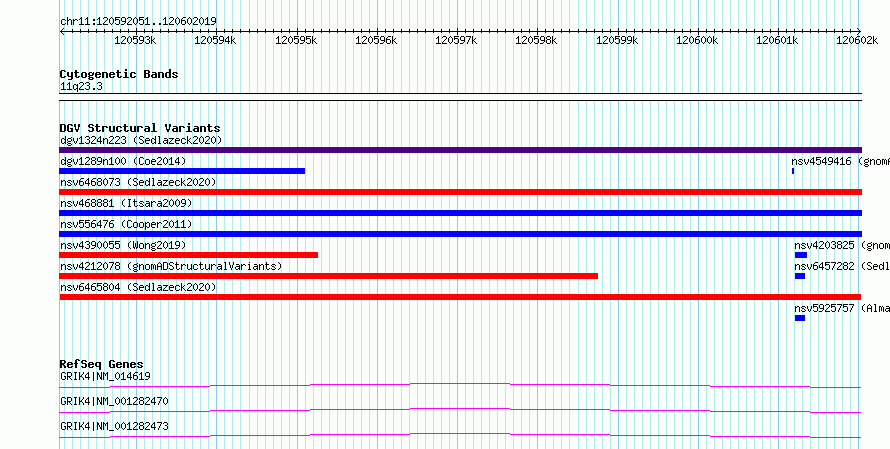The width and height of the screenshot is (890, 449).
Task: Select the 11q23.3 band label
Action: click(81, 87)
